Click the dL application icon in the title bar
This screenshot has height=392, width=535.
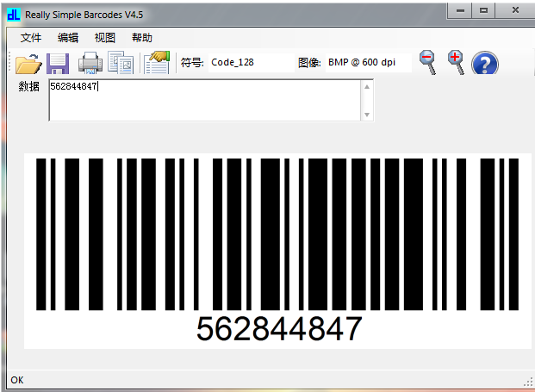[x=14, y=15]
